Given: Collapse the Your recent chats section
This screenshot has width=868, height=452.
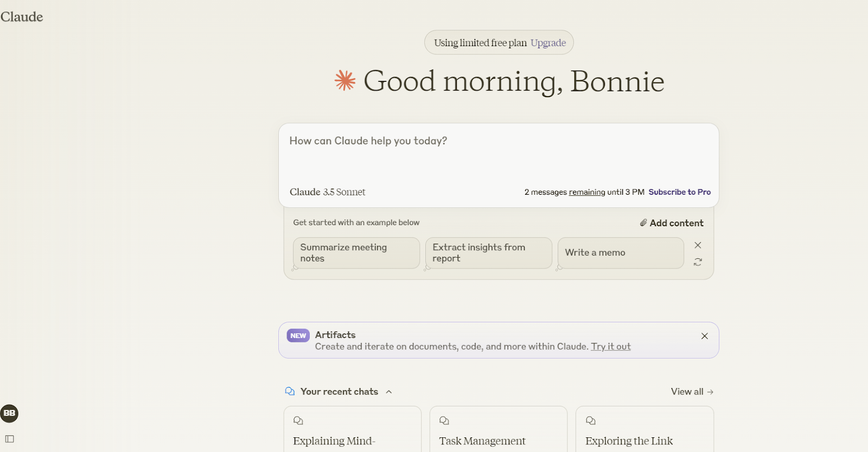Looking at the screenshot, I should pos(389,392).
